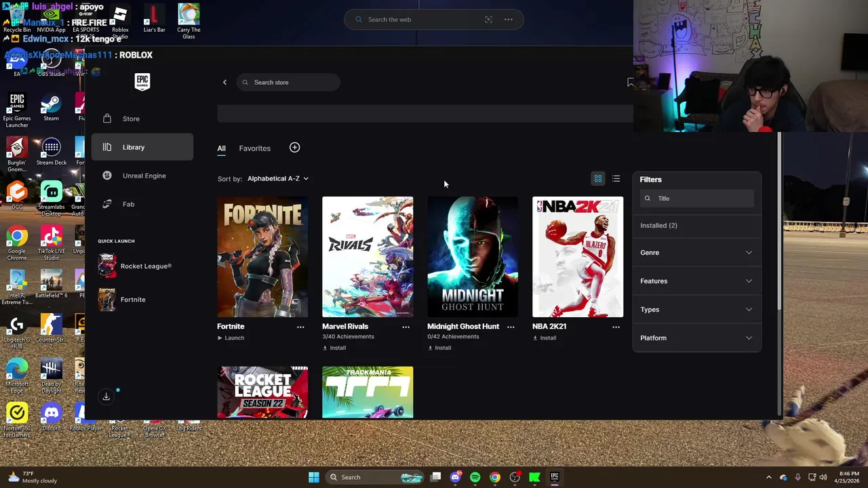The height and width of the screenshot is (488, 868).
Task: Switch library to grid view
Action: pos(598,179)
